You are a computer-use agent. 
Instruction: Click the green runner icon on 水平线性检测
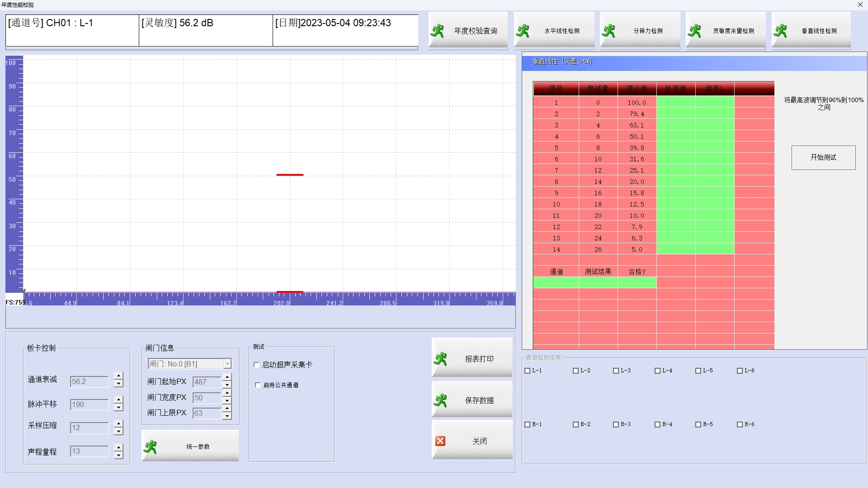tap(523, 31)
